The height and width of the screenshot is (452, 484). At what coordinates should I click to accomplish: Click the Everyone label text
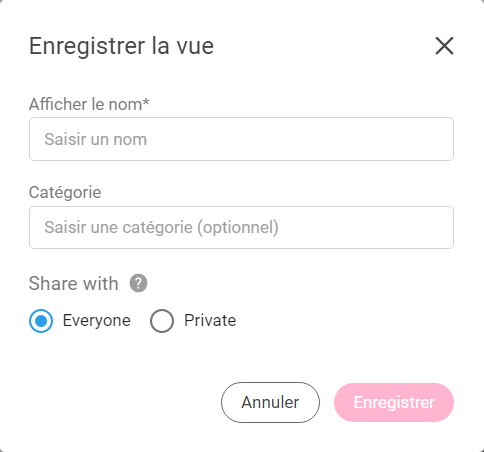point(97,321)
